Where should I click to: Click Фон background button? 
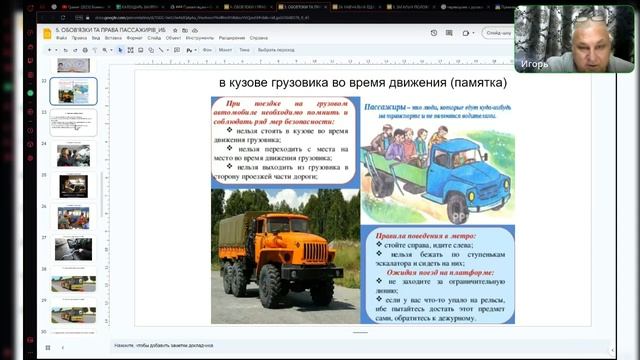(207, 50)
